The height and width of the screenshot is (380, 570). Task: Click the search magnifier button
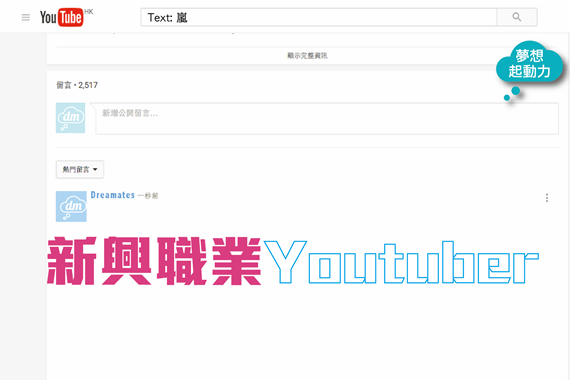(x=517, y=17)
